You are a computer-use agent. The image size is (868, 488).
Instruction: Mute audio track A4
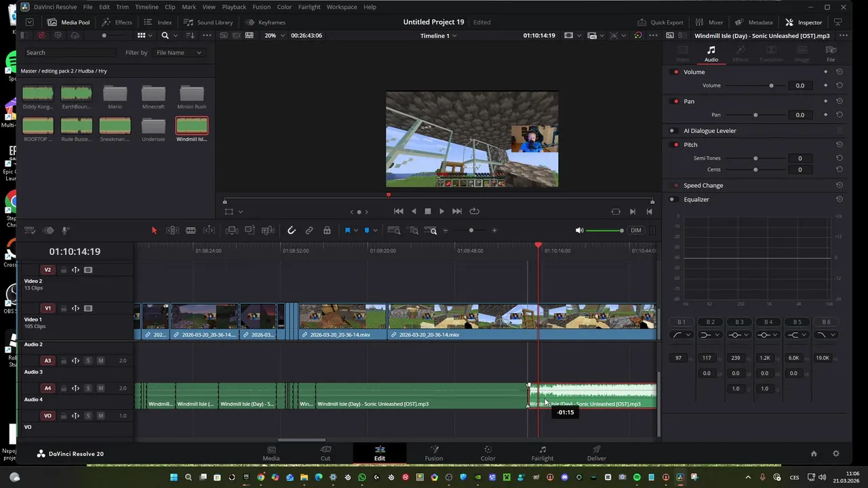[x=100, y=388]
